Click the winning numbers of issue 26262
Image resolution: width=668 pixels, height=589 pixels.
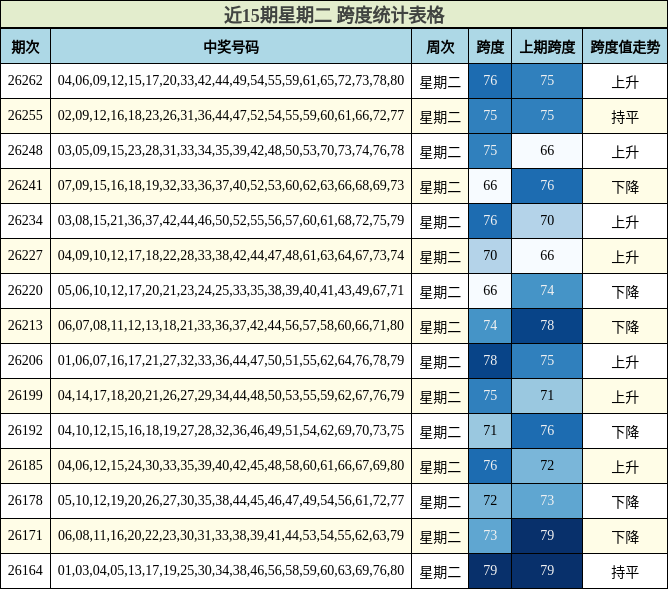tap(231, 80)
